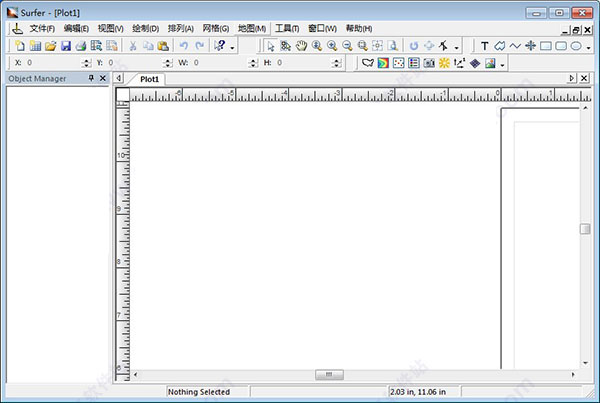Create a new 3D surface map

(x=490, y=63)
